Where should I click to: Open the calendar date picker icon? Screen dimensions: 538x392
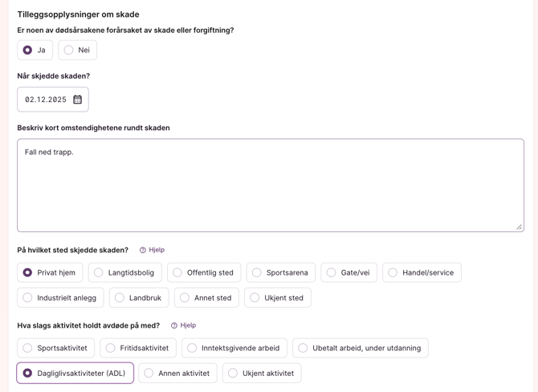78,100
